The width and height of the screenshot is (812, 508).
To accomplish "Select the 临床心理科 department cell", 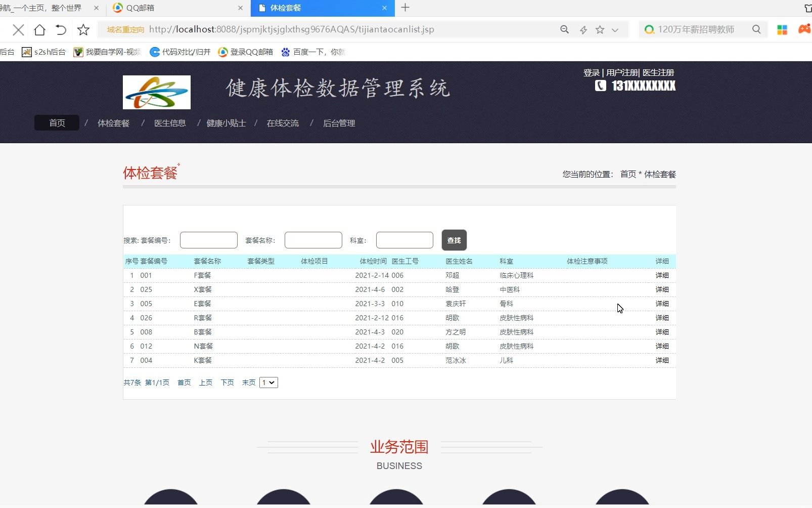I will coord(516,275).
